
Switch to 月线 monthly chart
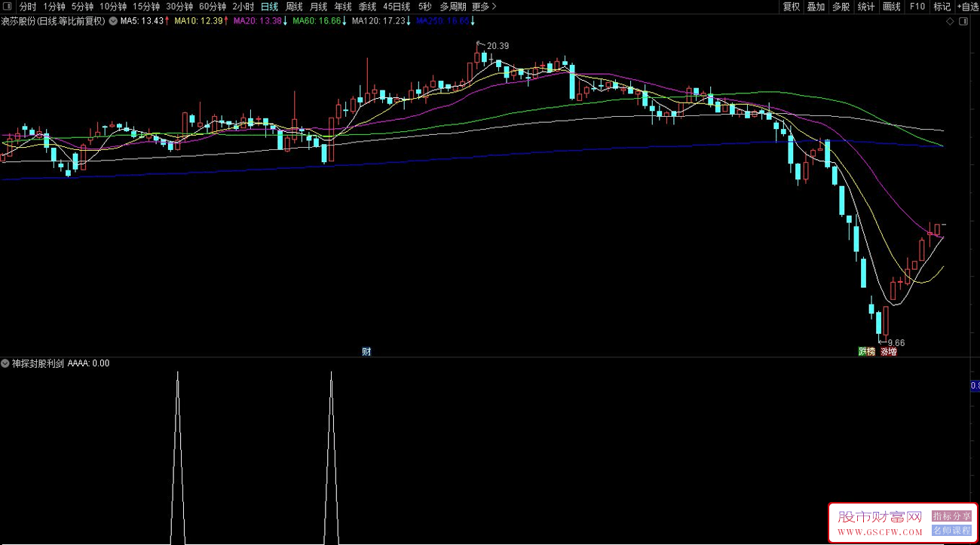pos(319,7)
